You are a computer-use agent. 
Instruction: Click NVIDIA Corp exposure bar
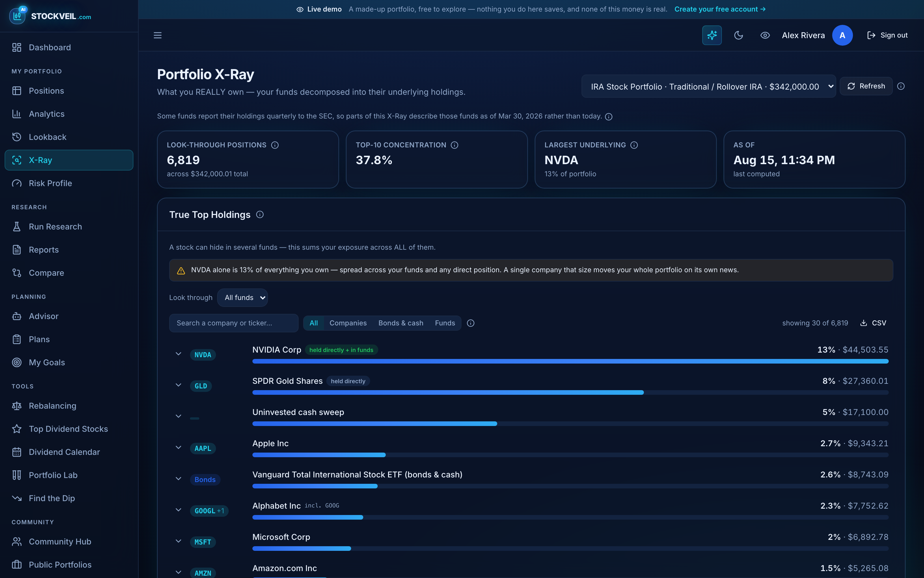pyautogui.click(x=570, y=361)
